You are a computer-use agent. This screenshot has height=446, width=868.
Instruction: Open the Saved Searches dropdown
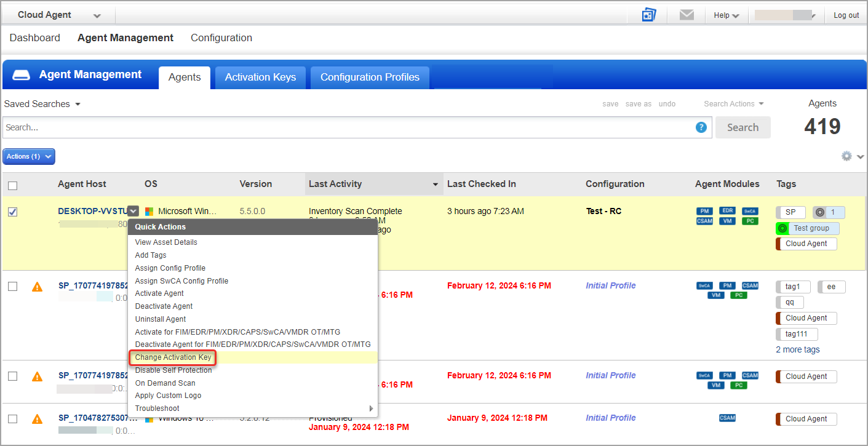tap(42, 104)
